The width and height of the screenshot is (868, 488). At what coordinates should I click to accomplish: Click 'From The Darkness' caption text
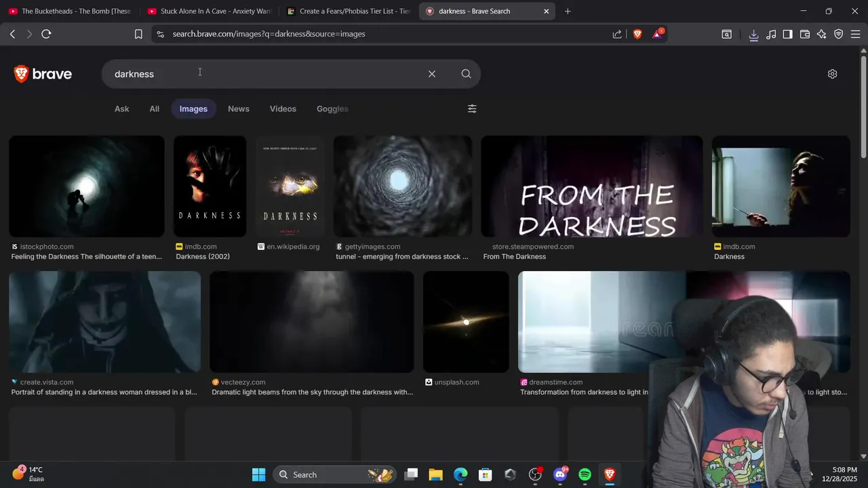click(515, 257)
